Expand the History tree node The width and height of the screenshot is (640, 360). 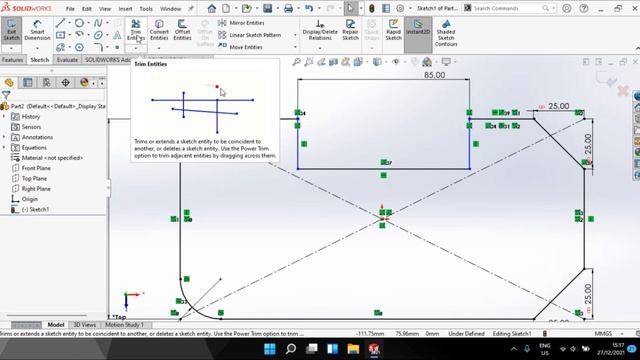[x=4, y=117]
